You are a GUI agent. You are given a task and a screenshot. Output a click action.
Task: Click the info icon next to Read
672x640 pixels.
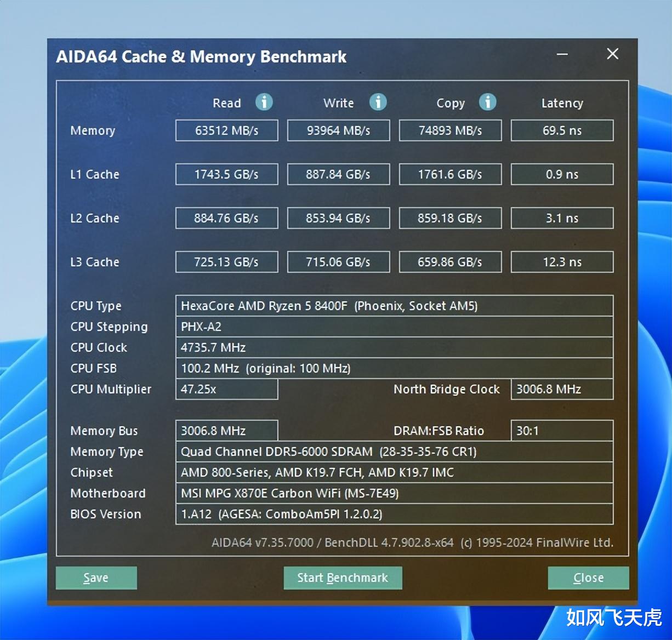point(264,102)
